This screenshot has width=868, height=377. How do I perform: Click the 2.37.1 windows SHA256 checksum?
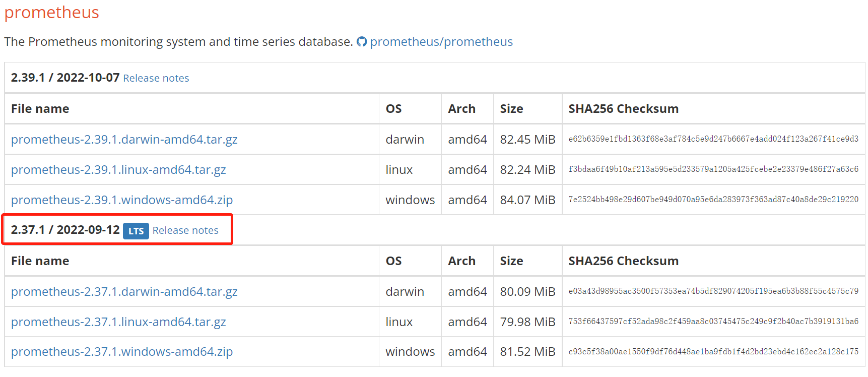click(x=713, y=352)
